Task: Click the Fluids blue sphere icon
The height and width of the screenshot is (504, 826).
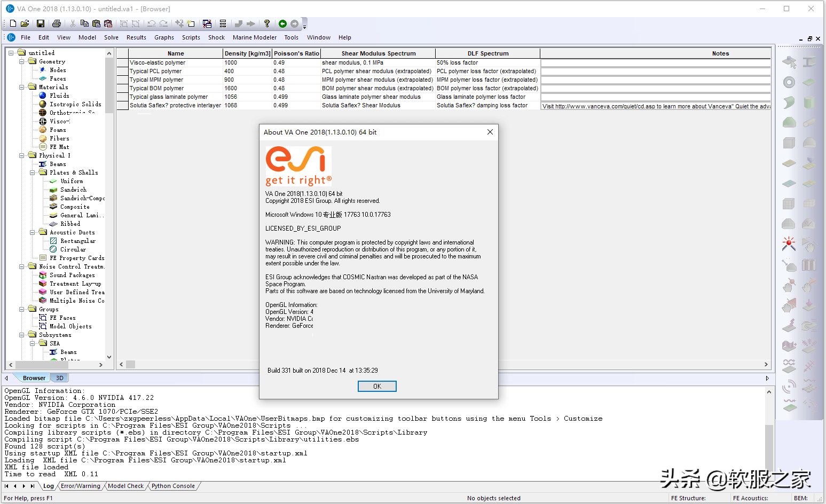Action: click(43, 96)
